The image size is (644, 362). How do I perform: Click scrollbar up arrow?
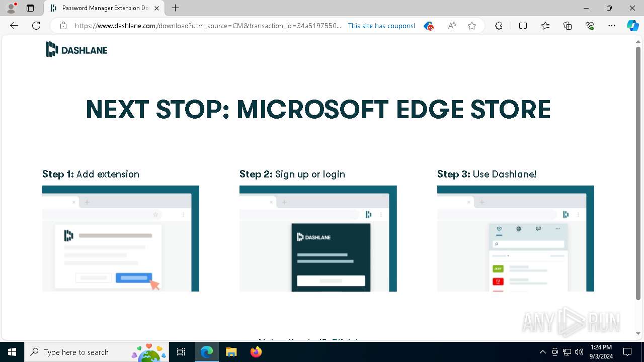(638, 41)
